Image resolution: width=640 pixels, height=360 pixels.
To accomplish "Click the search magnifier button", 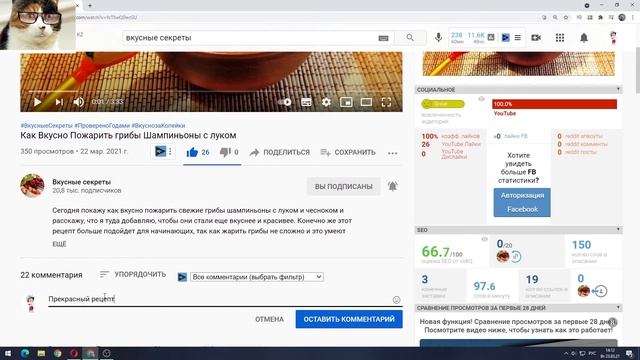I will (410, 38).
